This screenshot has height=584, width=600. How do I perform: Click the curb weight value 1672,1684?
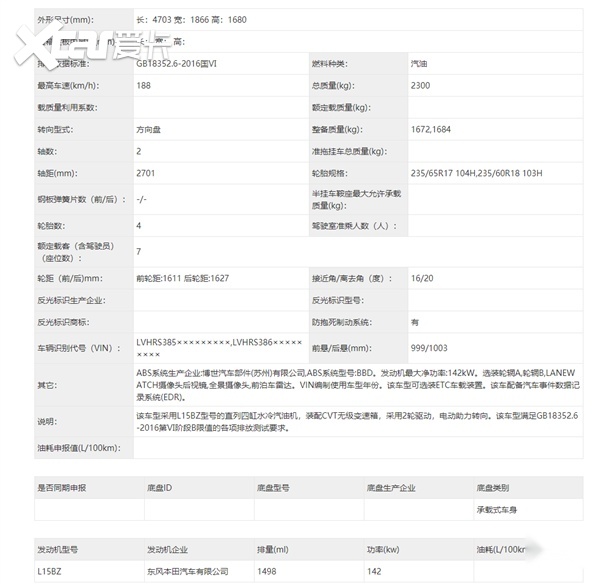click(430, 129)
